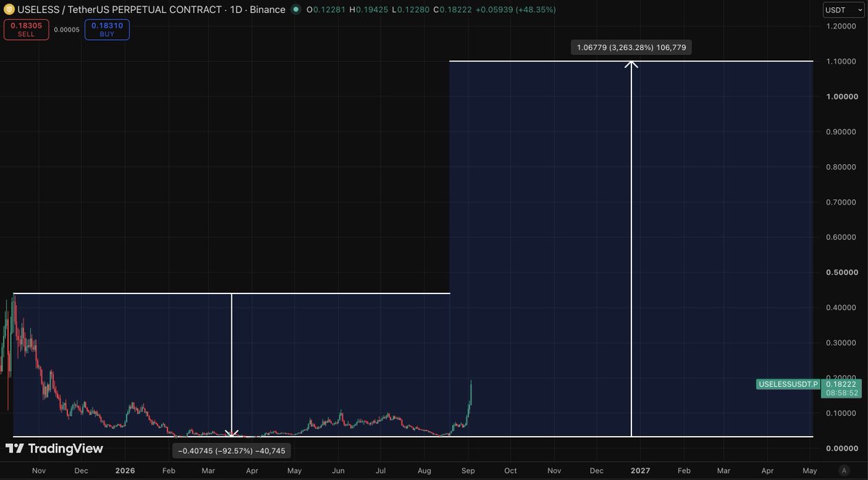
Task: Click the Aug label on time axis
Action: tap(425, 470)
